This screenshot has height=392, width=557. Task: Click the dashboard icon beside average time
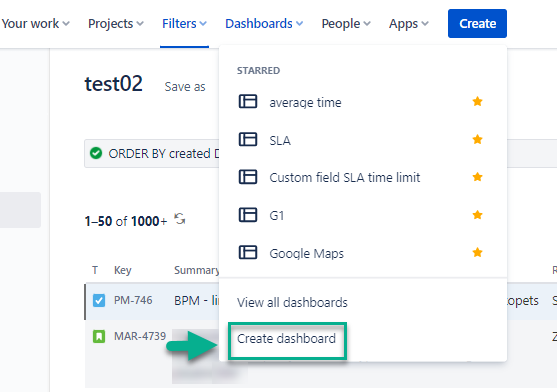(248, 102)
